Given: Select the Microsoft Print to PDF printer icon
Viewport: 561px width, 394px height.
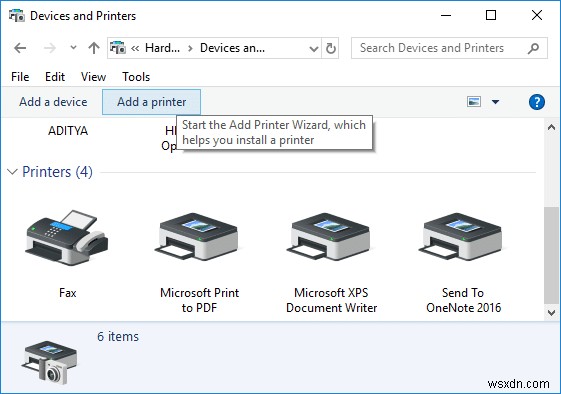Looking at the screenshot, I should pos(197,236).
